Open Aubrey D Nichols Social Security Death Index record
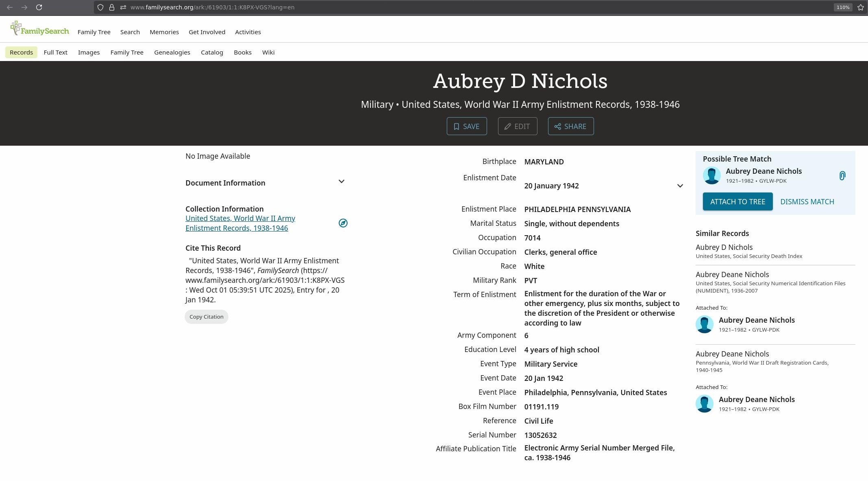 point(724,247)
